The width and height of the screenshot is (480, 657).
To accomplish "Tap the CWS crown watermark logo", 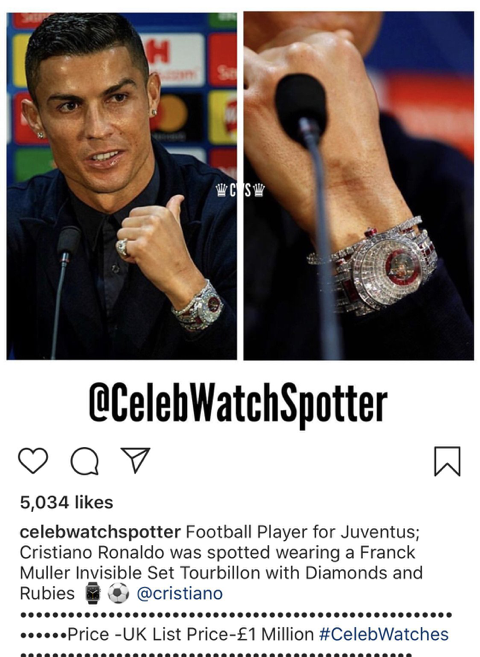I will [x=240, y=190].
